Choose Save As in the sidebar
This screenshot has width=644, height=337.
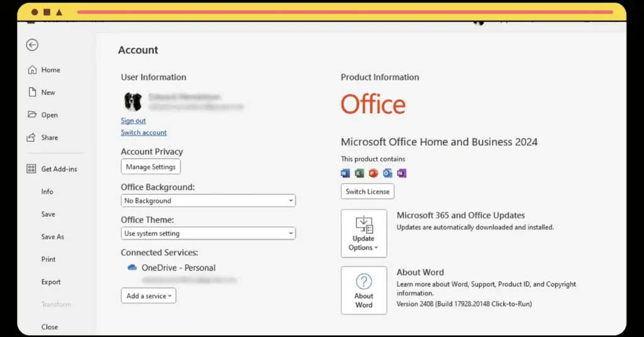pyautogui.click(x=53, y=237)
